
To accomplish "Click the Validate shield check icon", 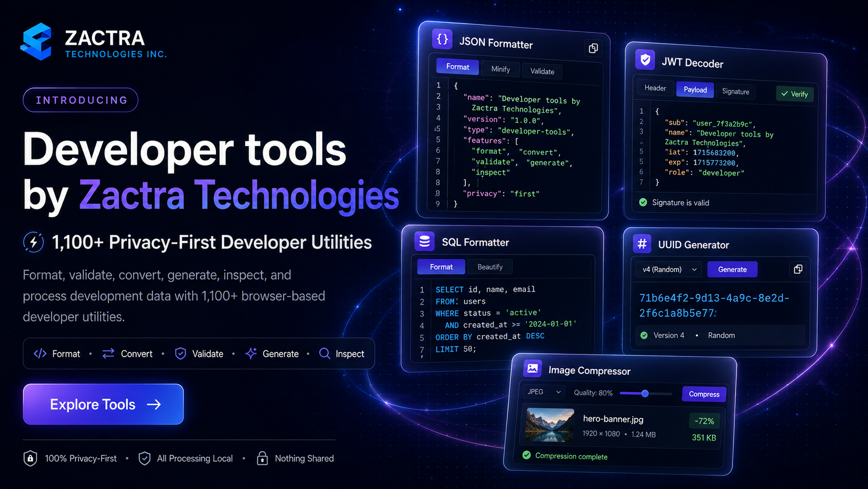I will pos(181,354).
